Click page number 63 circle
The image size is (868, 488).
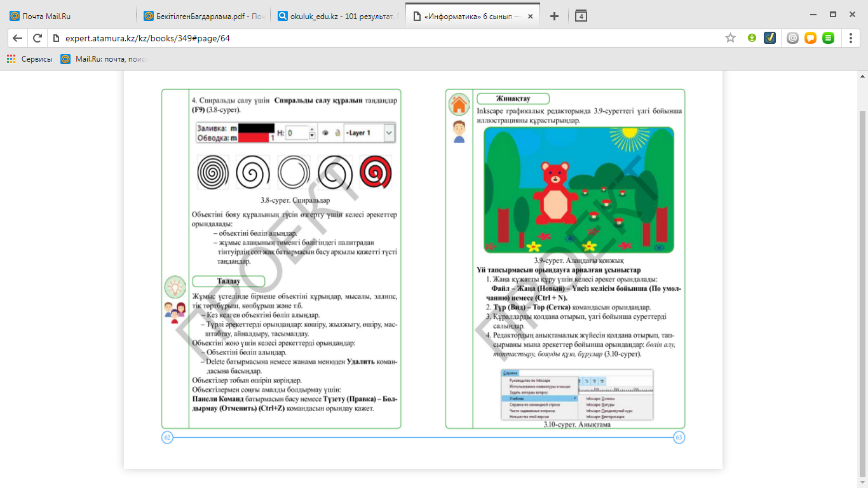[679, 437]
